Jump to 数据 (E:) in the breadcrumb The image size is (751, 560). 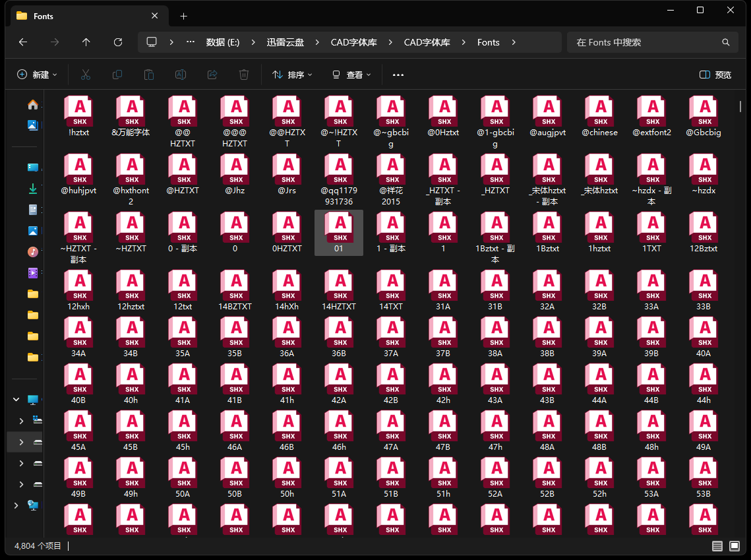click(x=223, y=42)
